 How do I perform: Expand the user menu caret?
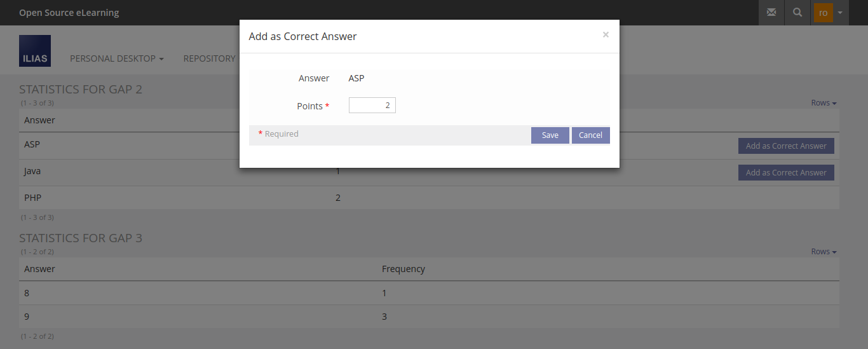pos(840,13)
